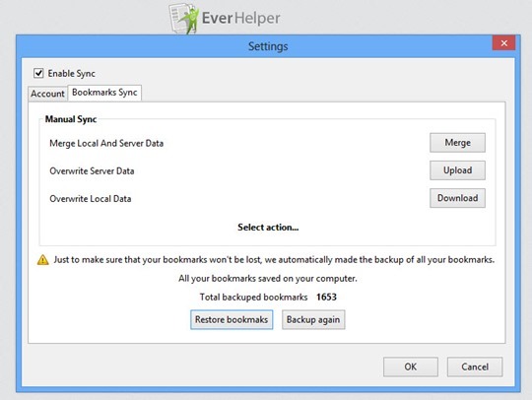Click the Download button
The width and height of the screenshot is (532, 400).
click(457, 198)
